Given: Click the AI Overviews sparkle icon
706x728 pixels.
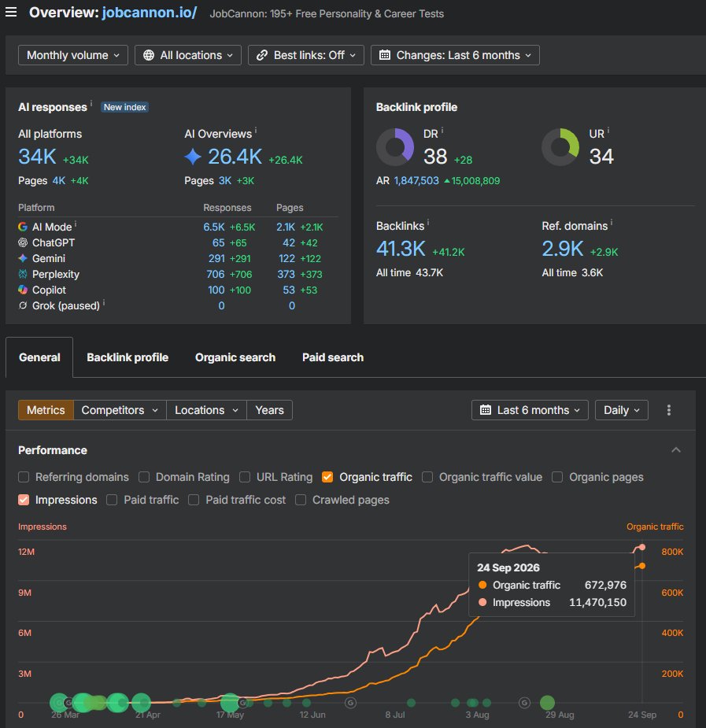Looking at the screenshot, I should 193,157.
